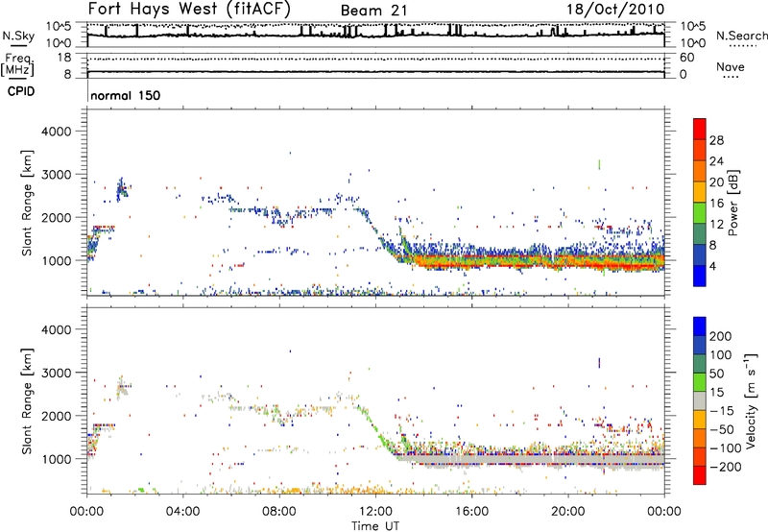Click the '-200' tick on Velocity colorbar
Viewport: 768px width, 532px height.
[x=726, y=467]
